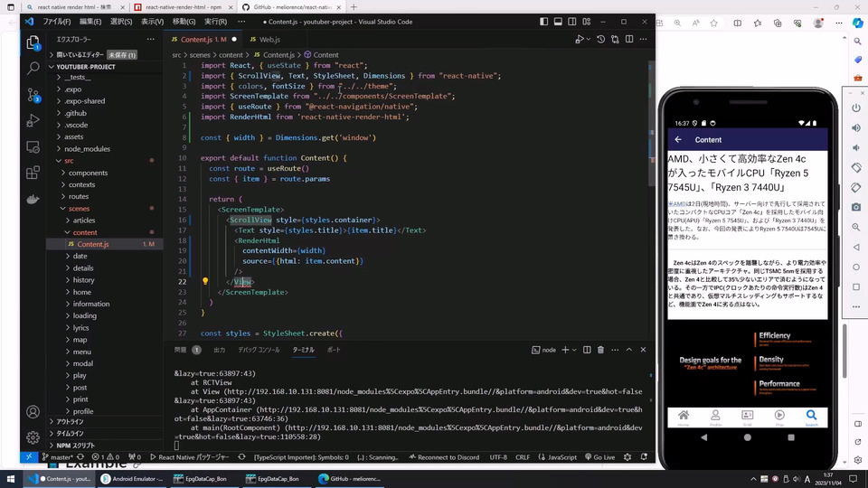Tap Search tab icon in phone app
This screenshot has height=488, width=868.
click(811, 418)
